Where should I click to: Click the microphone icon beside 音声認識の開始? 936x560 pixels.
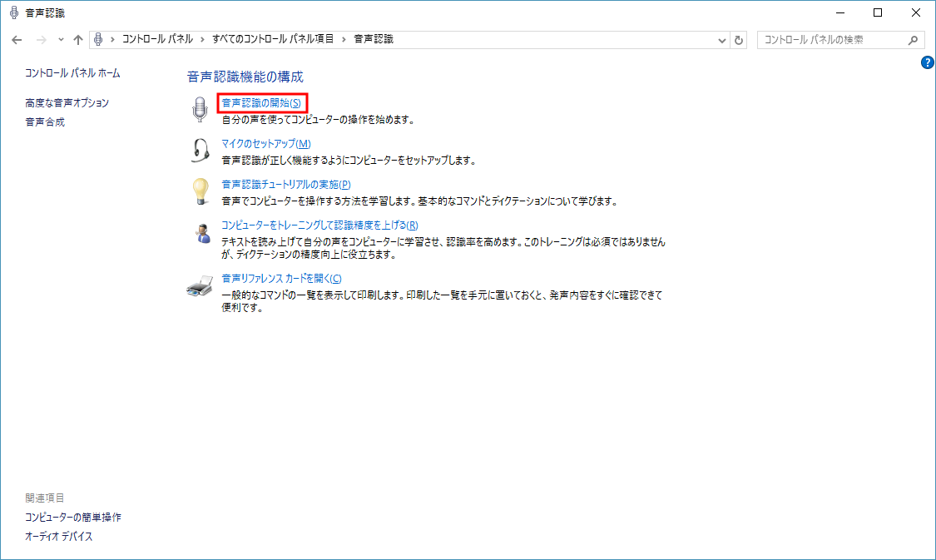point(200,110)
